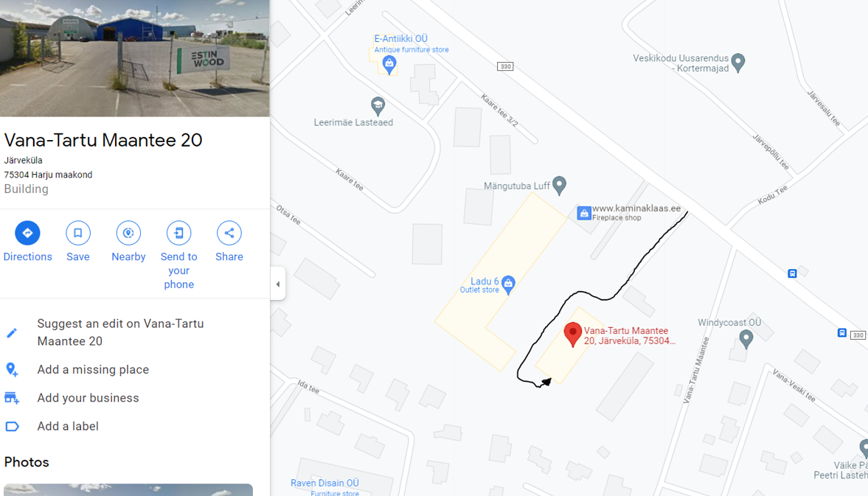Open the Mängutuba Luff place pin

[560, 185]
